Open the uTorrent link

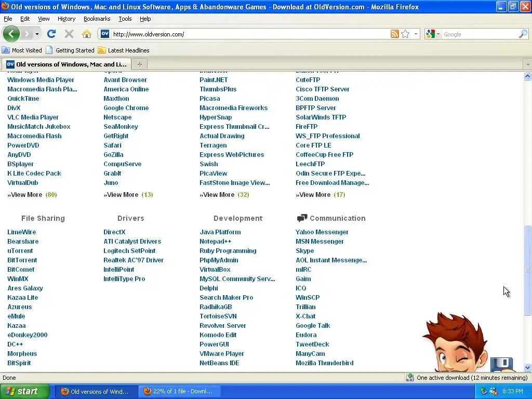point(20,251)
